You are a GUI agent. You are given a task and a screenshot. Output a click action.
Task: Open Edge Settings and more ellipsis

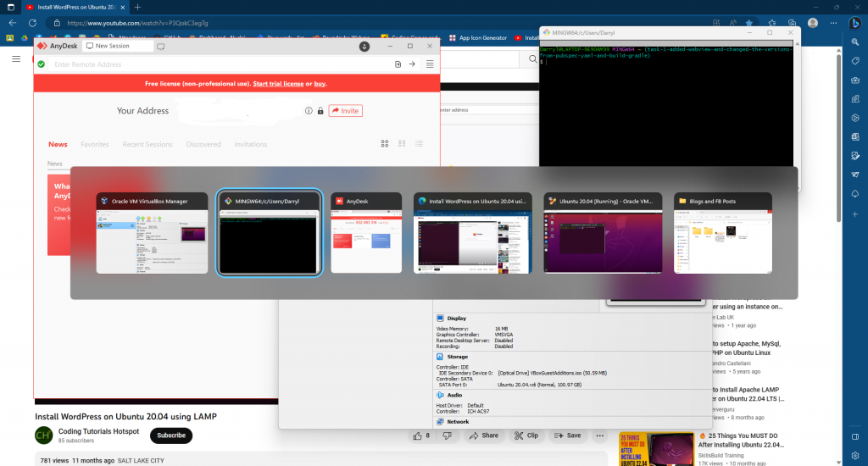pyautogui.click(x=834, y=23)
